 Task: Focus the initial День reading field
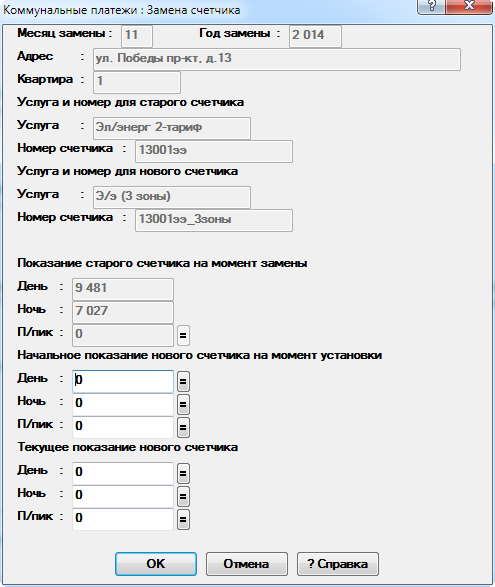123,381
